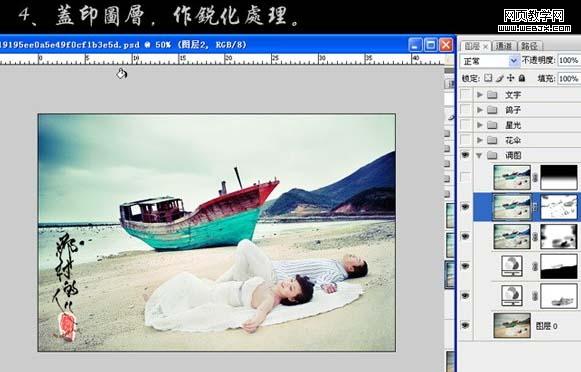Click the 文字 group folder icon
Image resolution: width=581 pixels, height=372 pixels.
pos(492,95)
